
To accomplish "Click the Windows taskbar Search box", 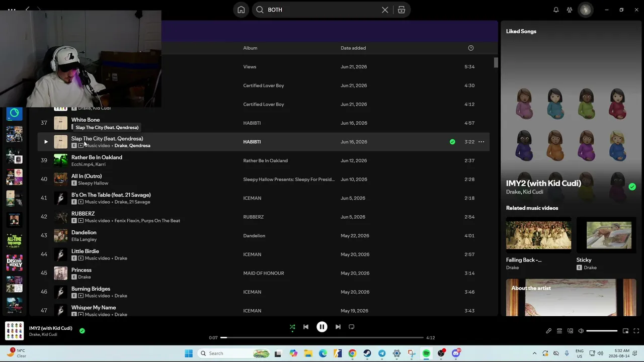I will (234, 353).
